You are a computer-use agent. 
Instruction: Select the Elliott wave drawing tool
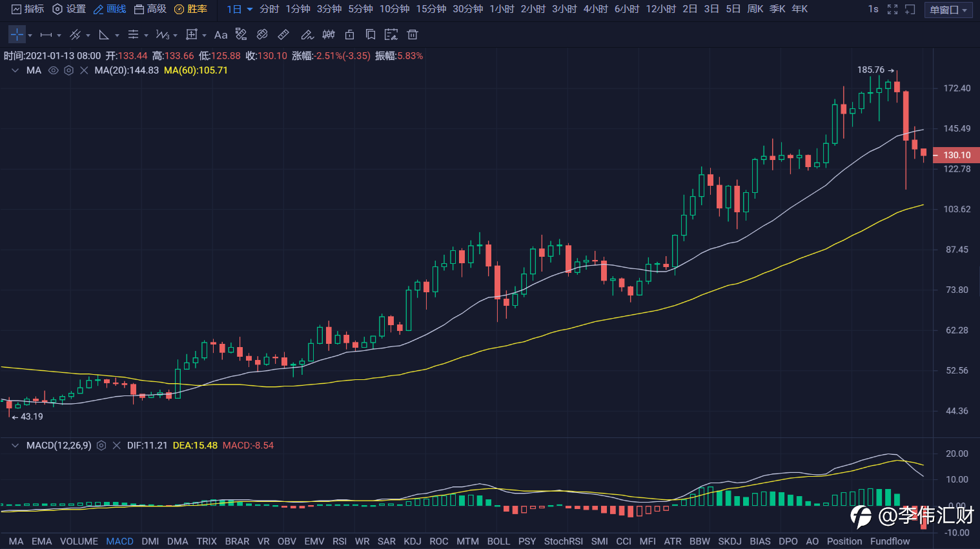pos(162,35)
